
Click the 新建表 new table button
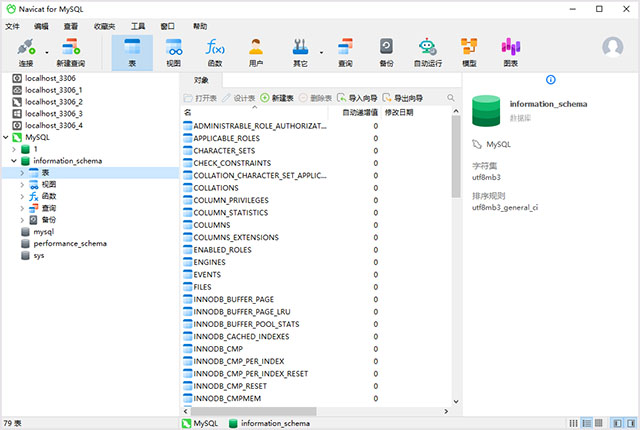tap(277, 98)
